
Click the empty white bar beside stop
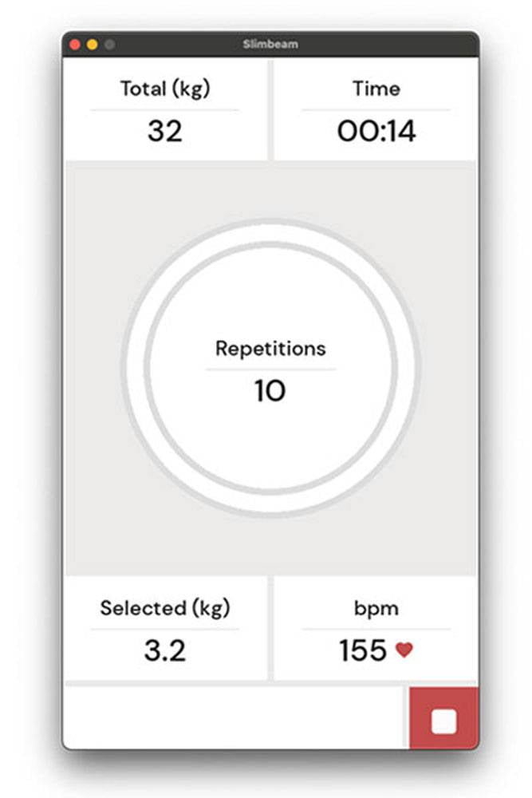point(236,717)
